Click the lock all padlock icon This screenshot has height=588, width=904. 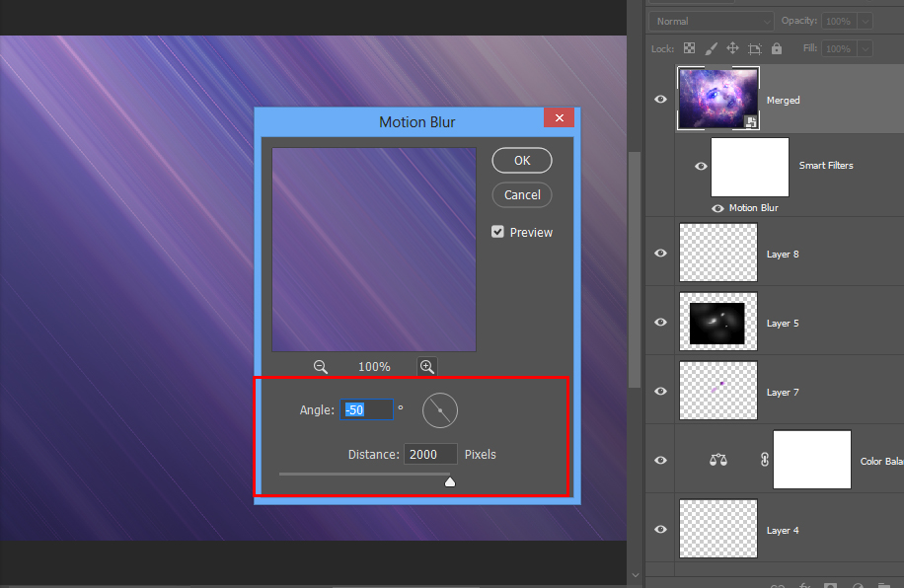pos(777,48)
